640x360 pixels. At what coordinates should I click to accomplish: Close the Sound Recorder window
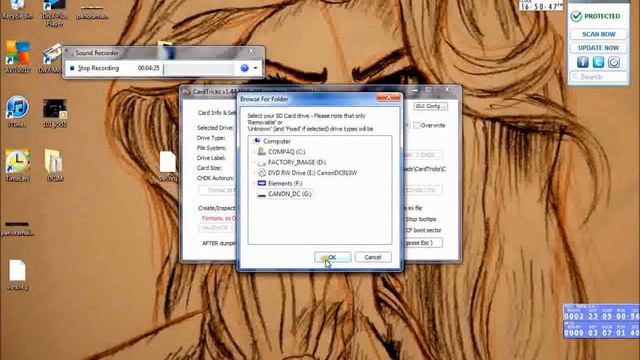(251, 51)
